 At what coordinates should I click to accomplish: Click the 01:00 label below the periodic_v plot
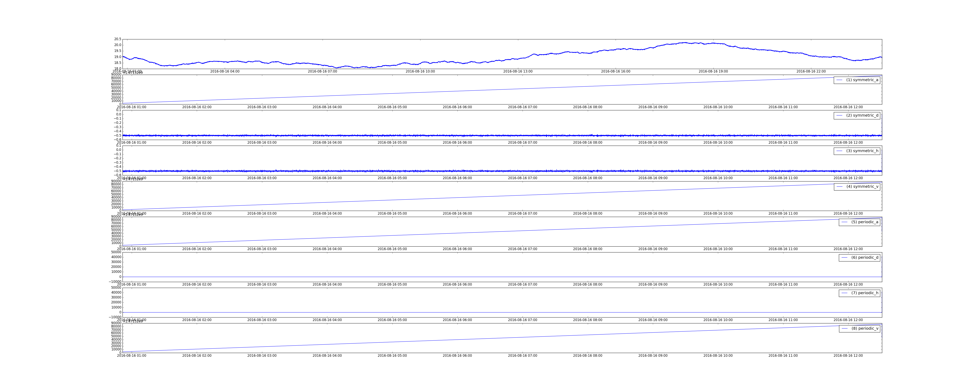pyautogui.click(x=132, y=356)
